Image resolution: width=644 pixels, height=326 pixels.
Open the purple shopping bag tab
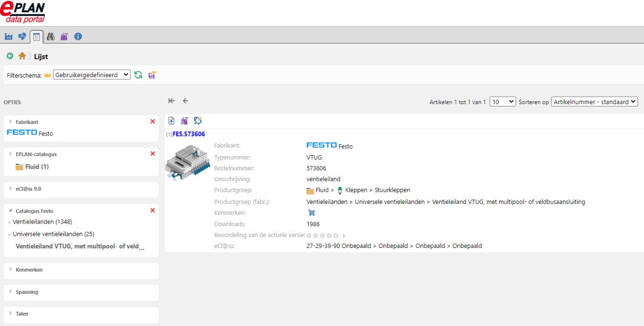[64, 37]
